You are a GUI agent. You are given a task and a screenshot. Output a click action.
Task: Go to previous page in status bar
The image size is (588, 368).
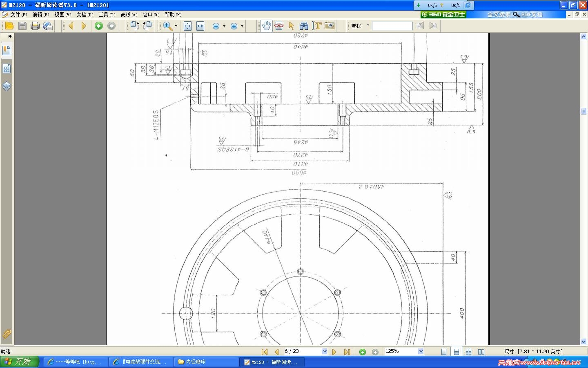pyautogui.click(x=277, y=352)
